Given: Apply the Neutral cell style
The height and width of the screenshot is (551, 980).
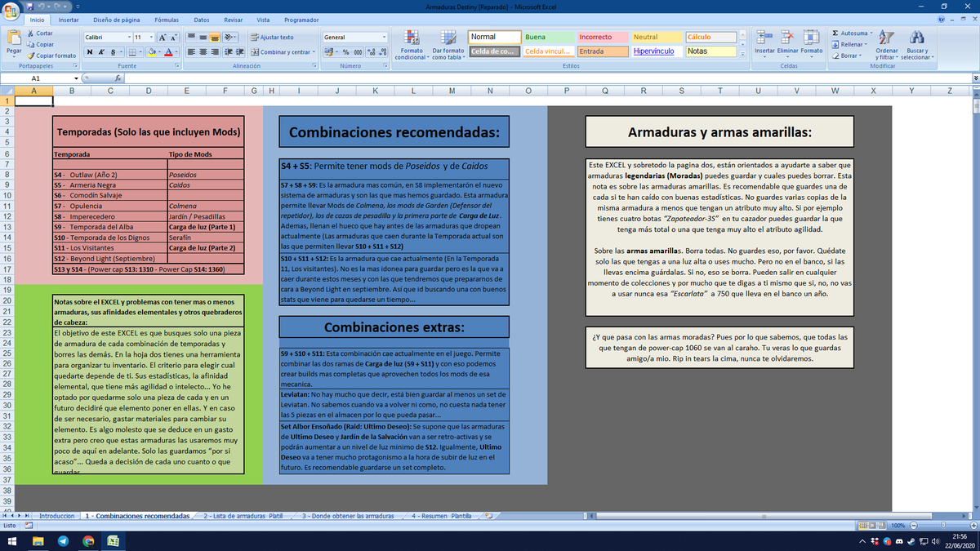Looking at the screenshot, I should [x=657, y=37].
